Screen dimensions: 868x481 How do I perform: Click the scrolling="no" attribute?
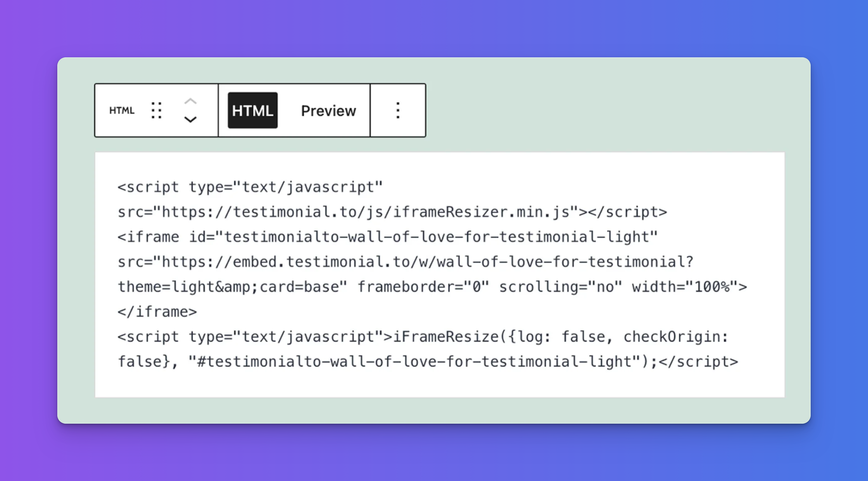point(560,287)
